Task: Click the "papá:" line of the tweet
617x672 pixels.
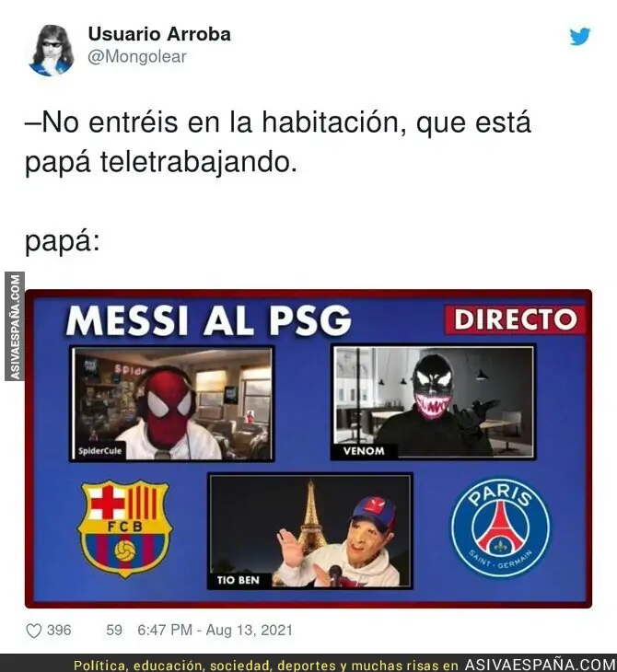Action: 63,242
